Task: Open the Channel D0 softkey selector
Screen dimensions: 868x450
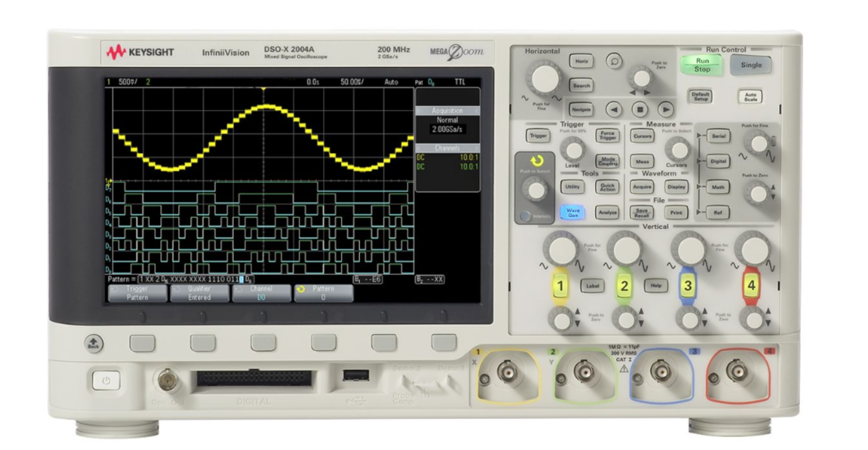Action: [261, 293]
